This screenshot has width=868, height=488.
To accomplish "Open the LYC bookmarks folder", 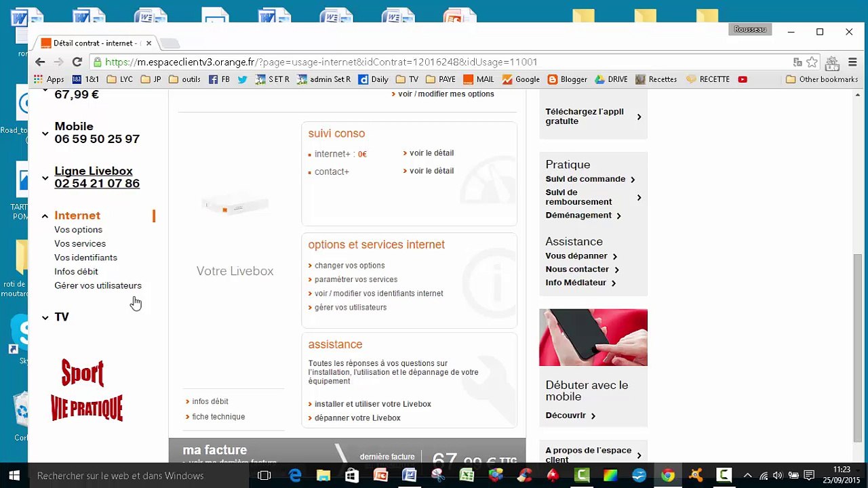I will (x=119, y=79).
